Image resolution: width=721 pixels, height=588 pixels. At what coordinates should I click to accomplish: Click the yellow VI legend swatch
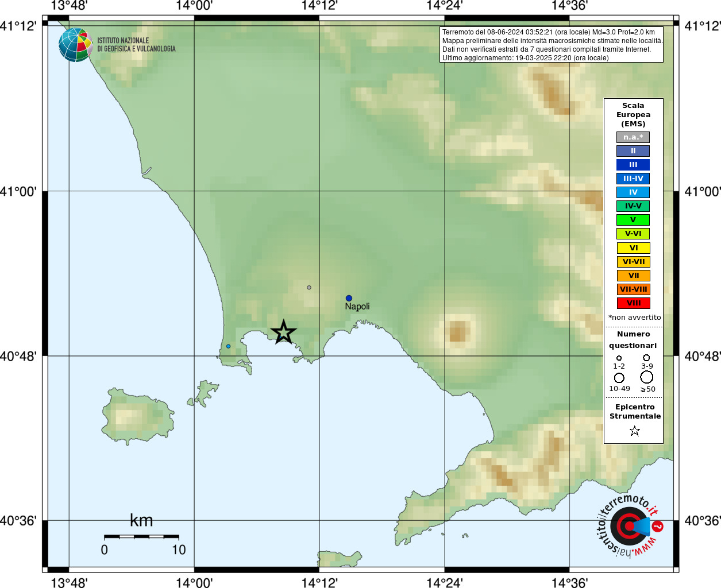(633, 248)
